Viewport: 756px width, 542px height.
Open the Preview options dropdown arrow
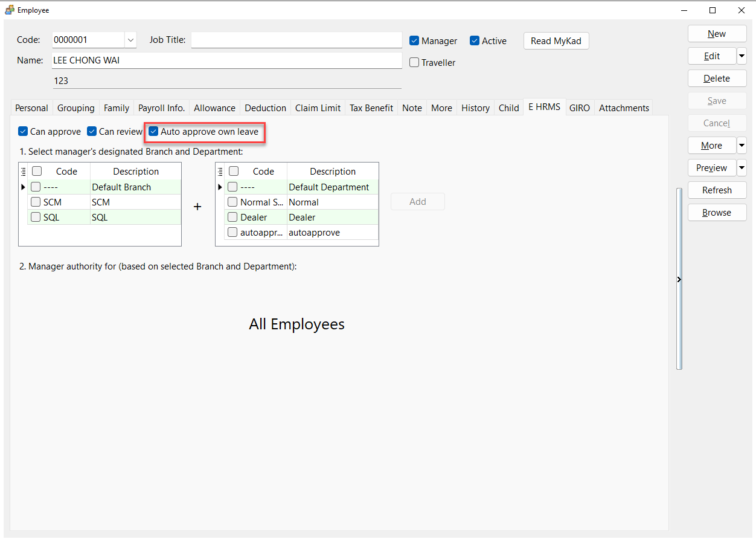point(742,167)
